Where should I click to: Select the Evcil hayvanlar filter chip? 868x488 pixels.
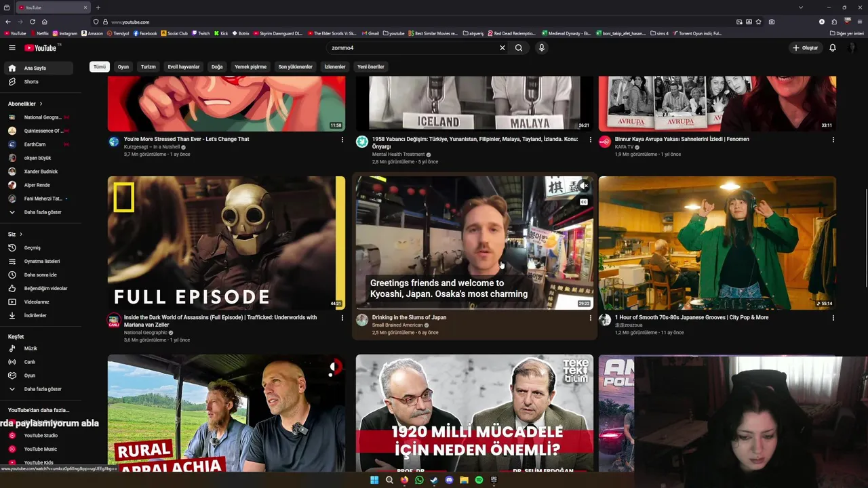click(x=184, y=67)
